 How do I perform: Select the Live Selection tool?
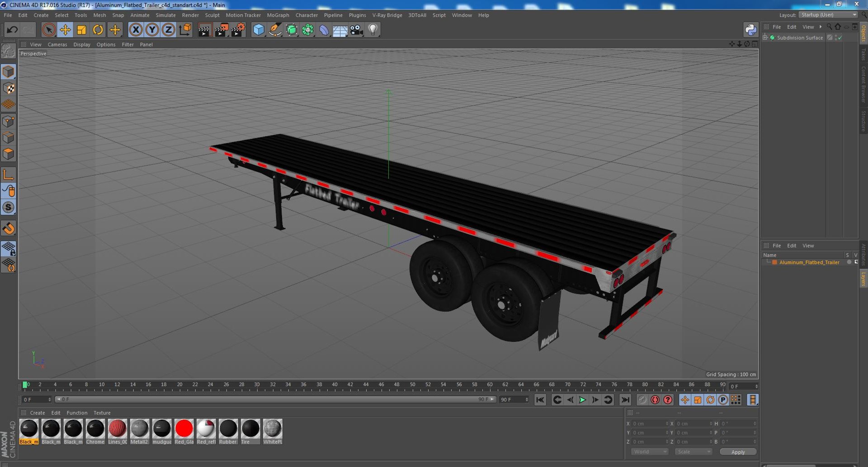pyautogui.click(x=49, y=30)
